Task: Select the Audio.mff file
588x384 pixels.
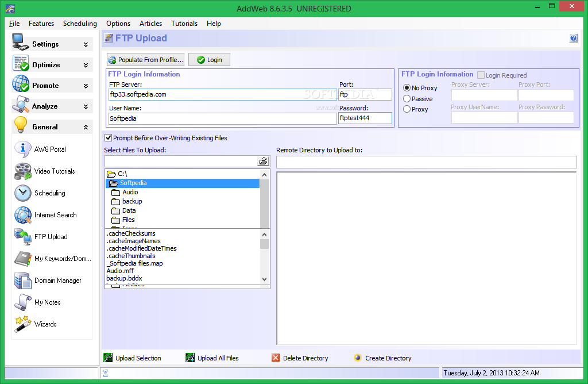Action: point(120,271)
